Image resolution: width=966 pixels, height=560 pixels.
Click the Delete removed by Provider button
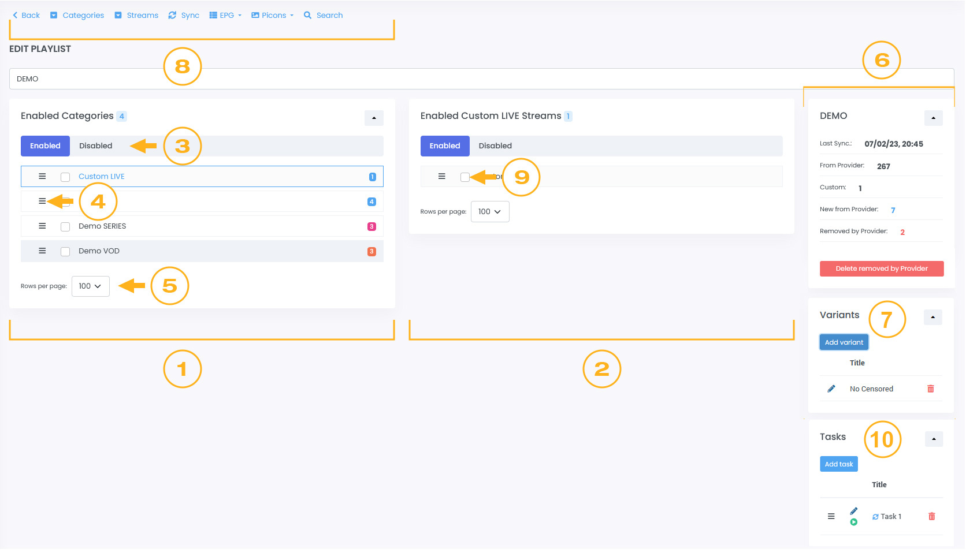881,268
